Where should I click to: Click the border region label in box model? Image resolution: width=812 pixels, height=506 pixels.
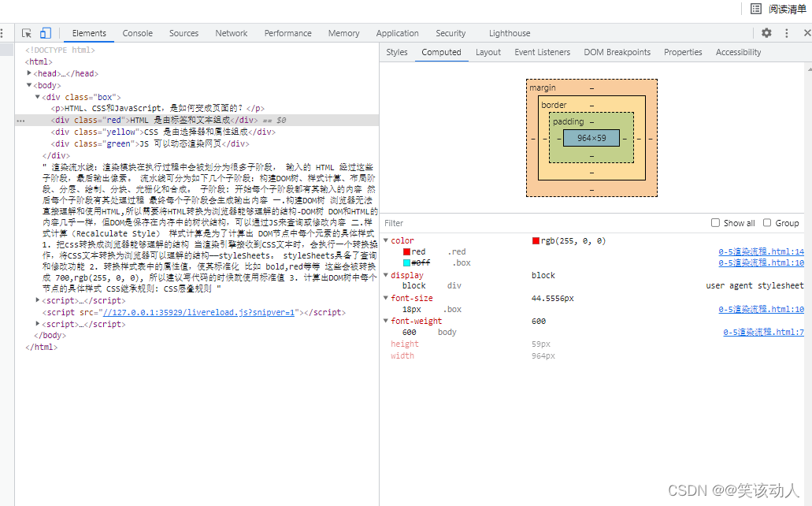pyautogui.click(x=554, y=105)
